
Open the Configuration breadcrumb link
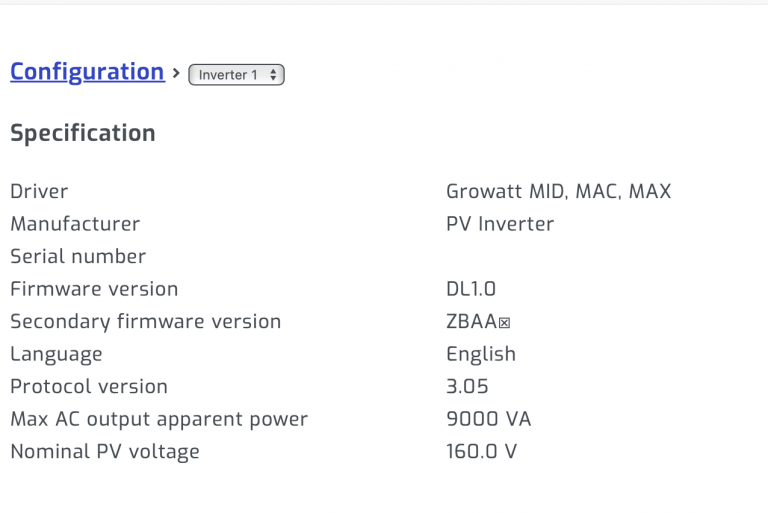87,72
